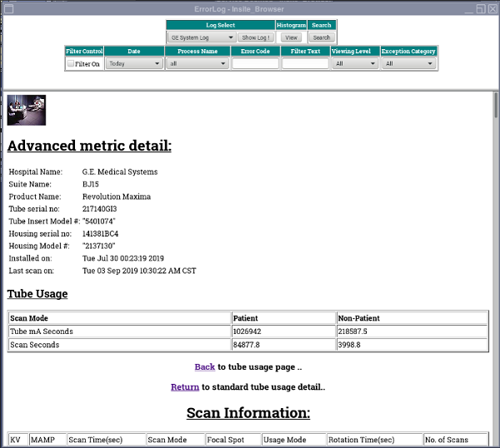Click the maximize window icon
Viewport: 500px width, 448px height.
(x=480, y=7)
